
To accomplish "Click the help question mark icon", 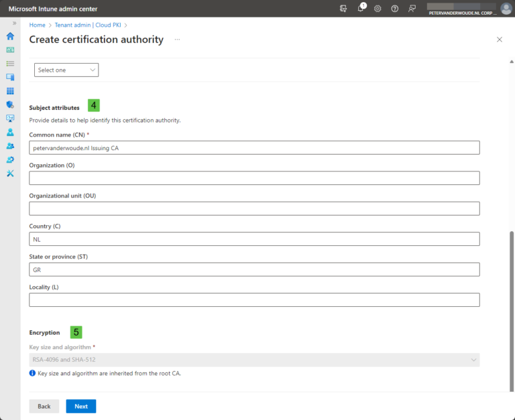I will click(395, 9).
